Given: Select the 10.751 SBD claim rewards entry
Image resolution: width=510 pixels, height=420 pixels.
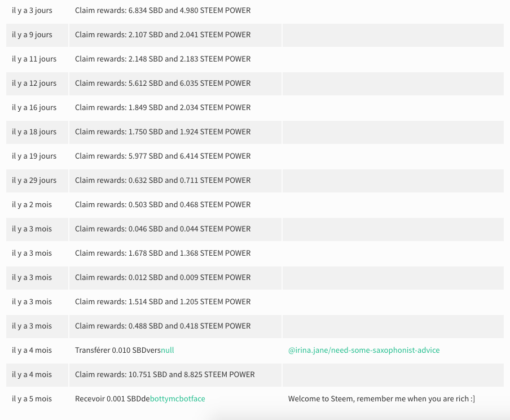Looking at the screenshot, I should pyautogui.click(x=165, y=374).
